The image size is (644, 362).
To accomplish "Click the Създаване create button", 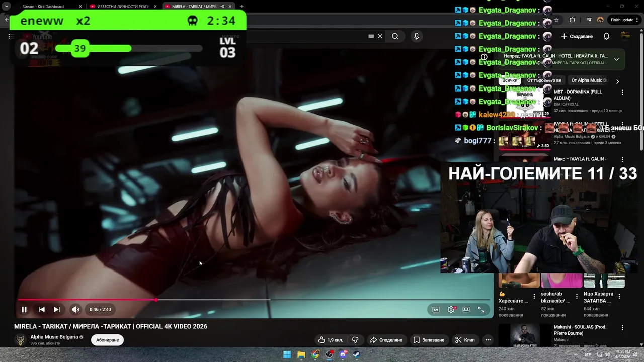I will pos(577,36).
